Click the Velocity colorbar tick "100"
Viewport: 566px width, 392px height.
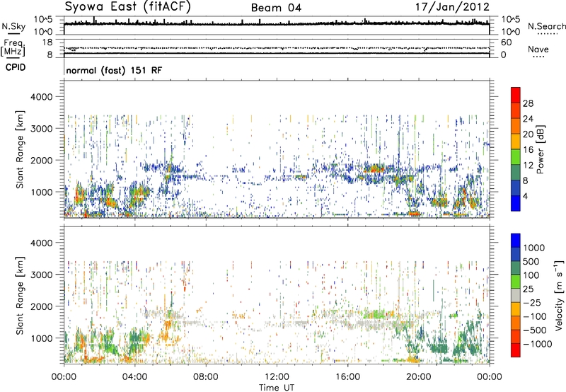click(x=531, y=275)
